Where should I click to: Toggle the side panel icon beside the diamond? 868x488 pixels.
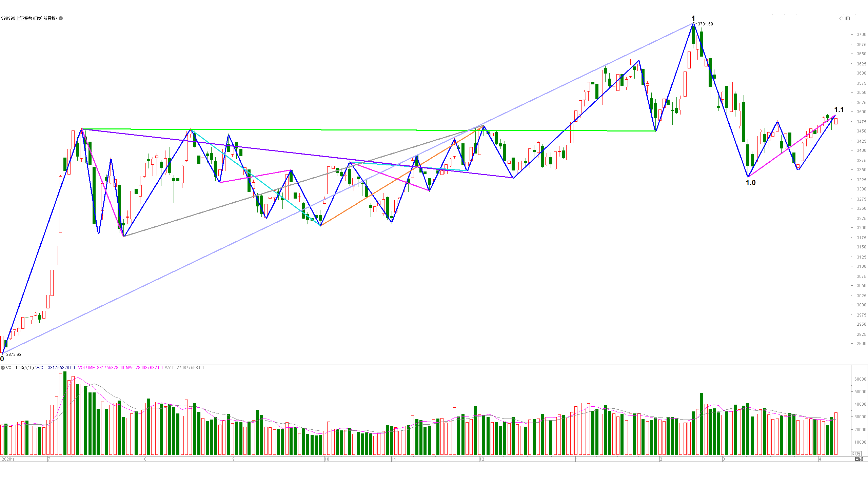(847, 18)
